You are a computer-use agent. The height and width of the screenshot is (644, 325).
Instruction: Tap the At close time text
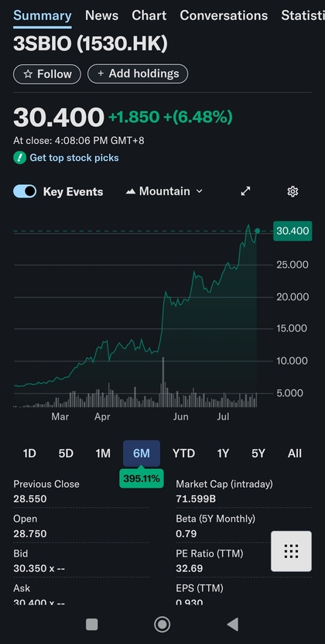click(79, 141)
